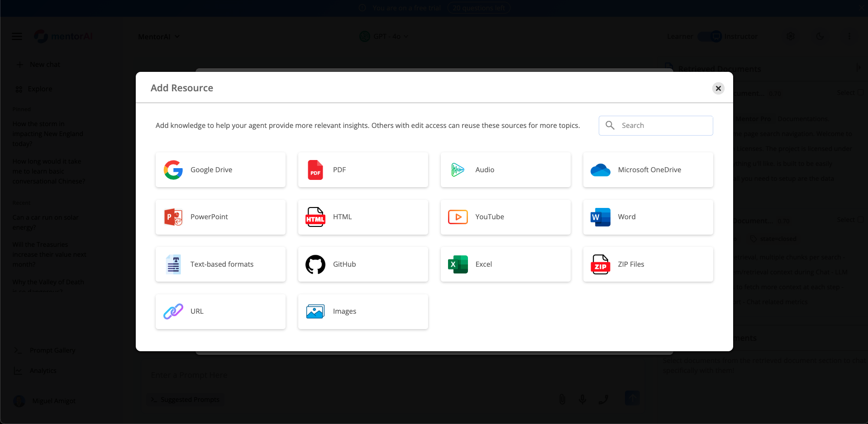Focus the Search resources field

(656, 125)
